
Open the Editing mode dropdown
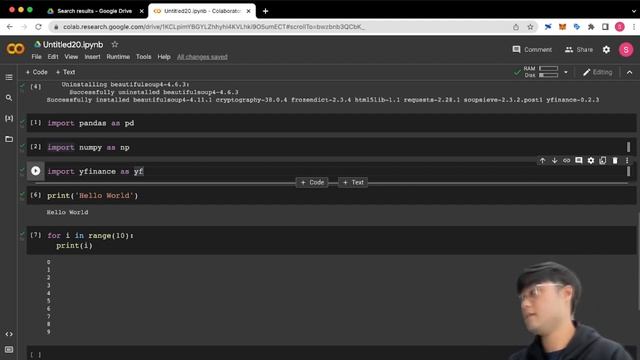tap(598, 72)
